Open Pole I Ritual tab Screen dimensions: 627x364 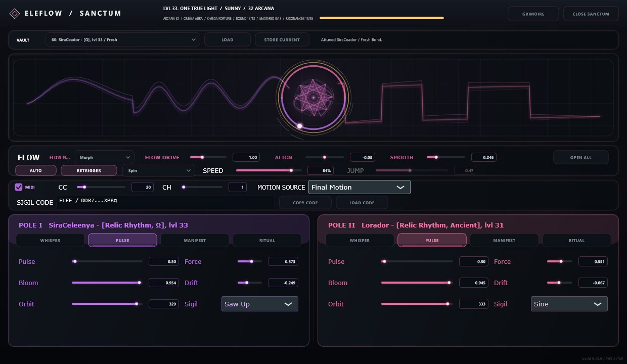tap(267, 240)
